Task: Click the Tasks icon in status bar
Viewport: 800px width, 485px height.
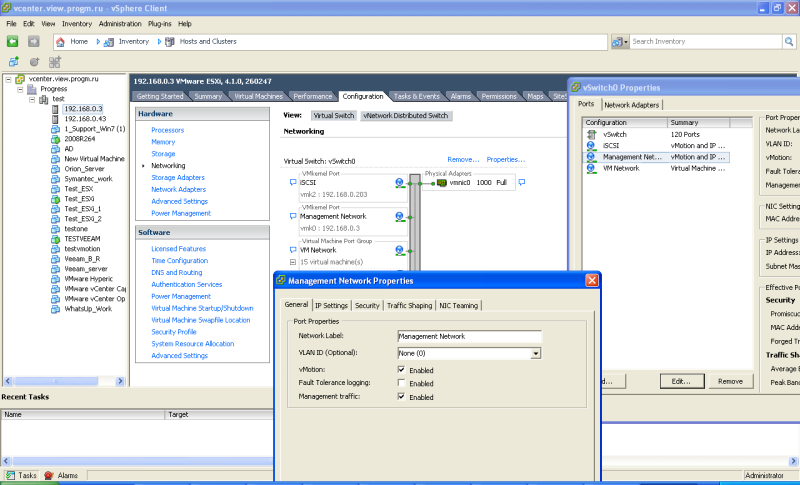Action: tap(10, 475)
